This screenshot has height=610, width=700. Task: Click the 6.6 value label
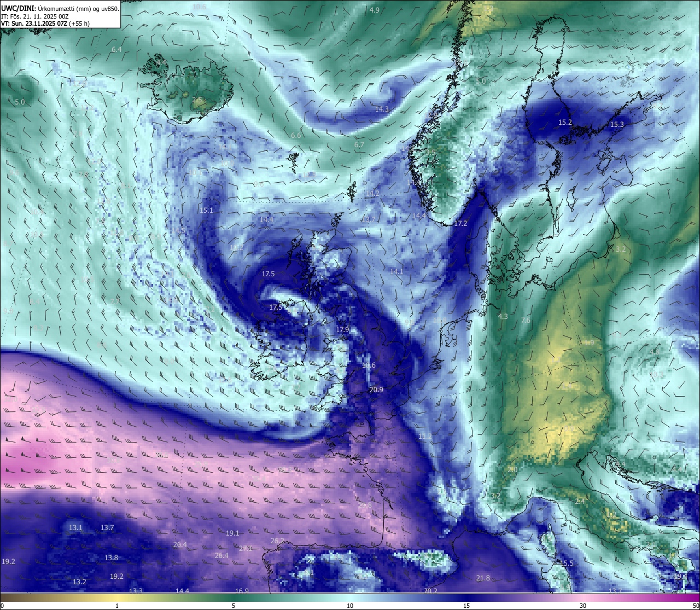coord(296,135)
